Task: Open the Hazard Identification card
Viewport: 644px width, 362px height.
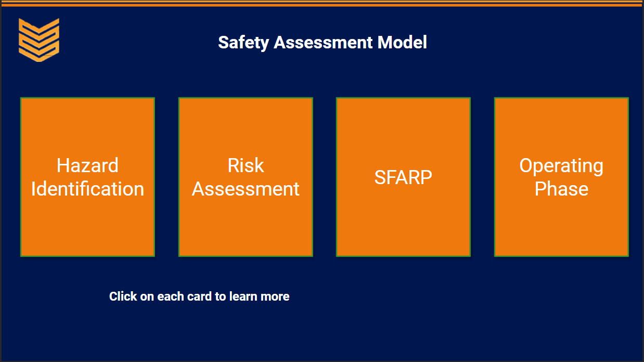Action: 87,177
